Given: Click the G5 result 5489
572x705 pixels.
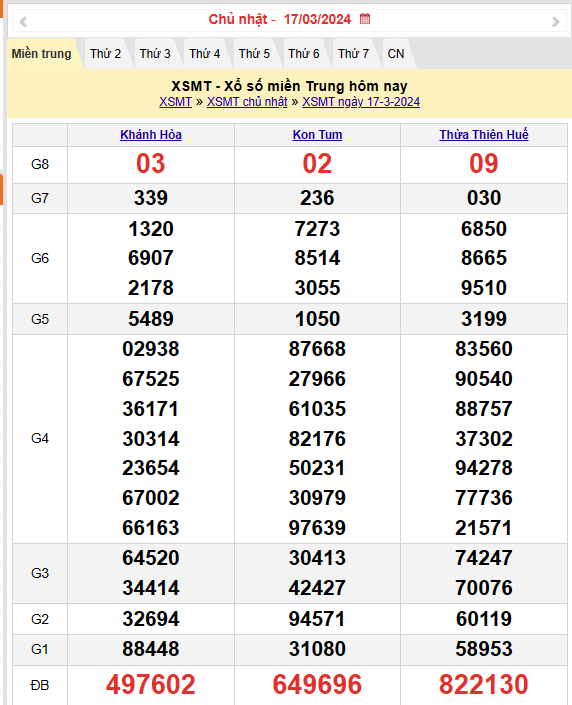Looking at the screenshot, I should click(x=151, y=319).
